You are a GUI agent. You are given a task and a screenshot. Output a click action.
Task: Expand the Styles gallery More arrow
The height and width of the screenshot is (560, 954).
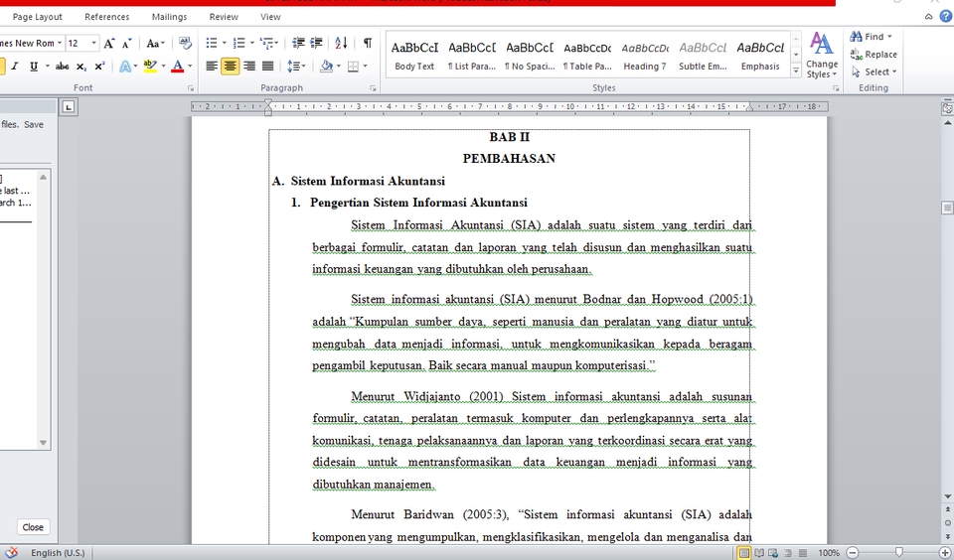coord(796,71)
